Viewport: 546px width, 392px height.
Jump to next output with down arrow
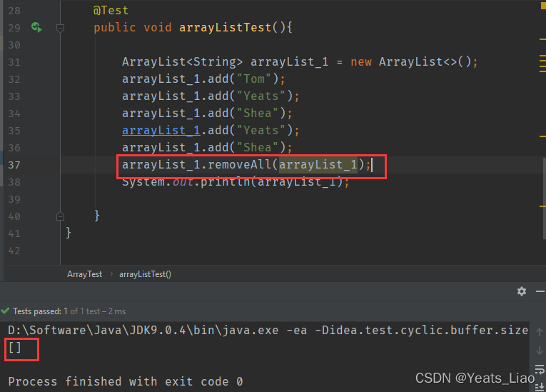point(540,350)
